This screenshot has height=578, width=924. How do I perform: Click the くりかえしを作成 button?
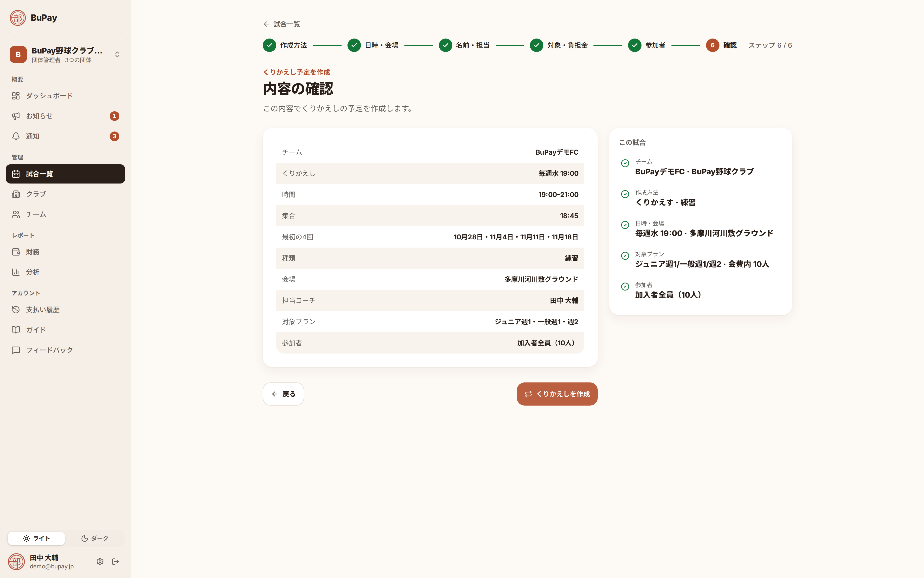557,394
